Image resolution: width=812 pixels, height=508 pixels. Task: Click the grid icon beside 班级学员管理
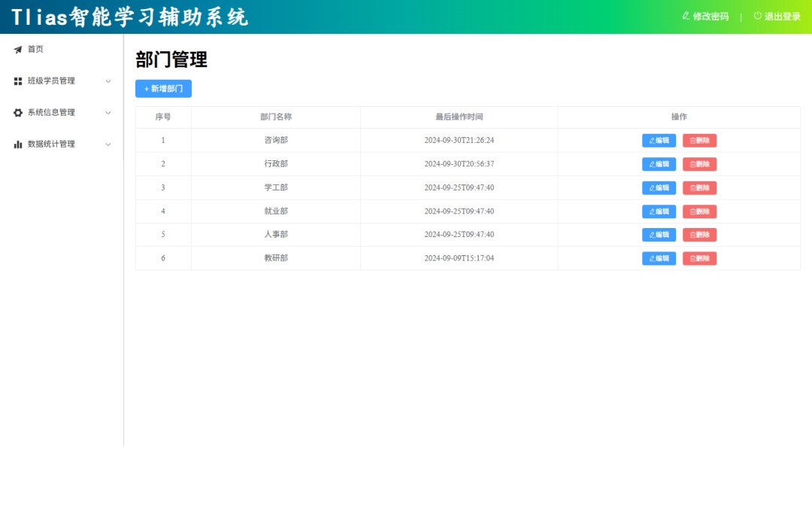(18, 81)
